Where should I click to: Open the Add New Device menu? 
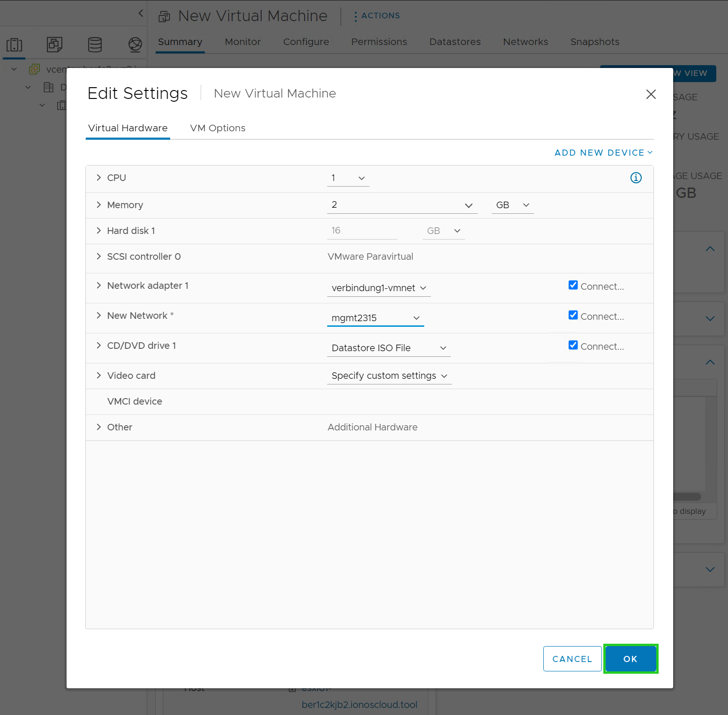603,153
